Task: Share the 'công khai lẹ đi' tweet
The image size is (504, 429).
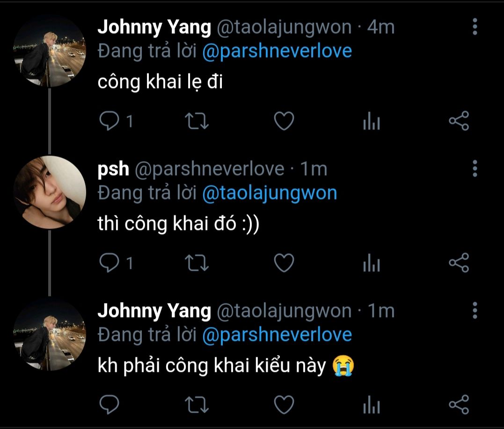Action: pyautogui.click(x=459, y=121)
